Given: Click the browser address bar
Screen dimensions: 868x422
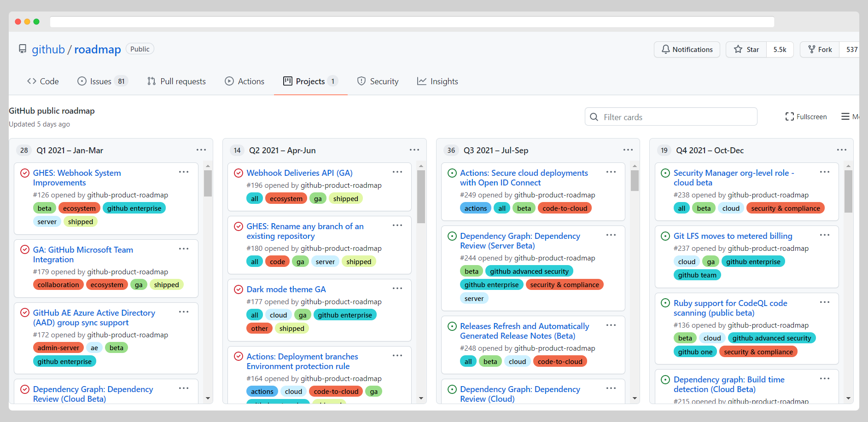Looking at the screenshot, I should (412, 22).
